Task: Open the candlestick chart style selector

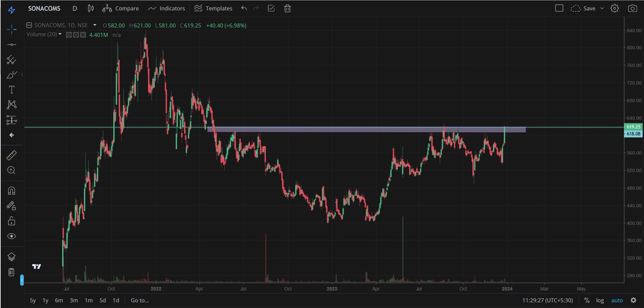Action: pos(90,8)
